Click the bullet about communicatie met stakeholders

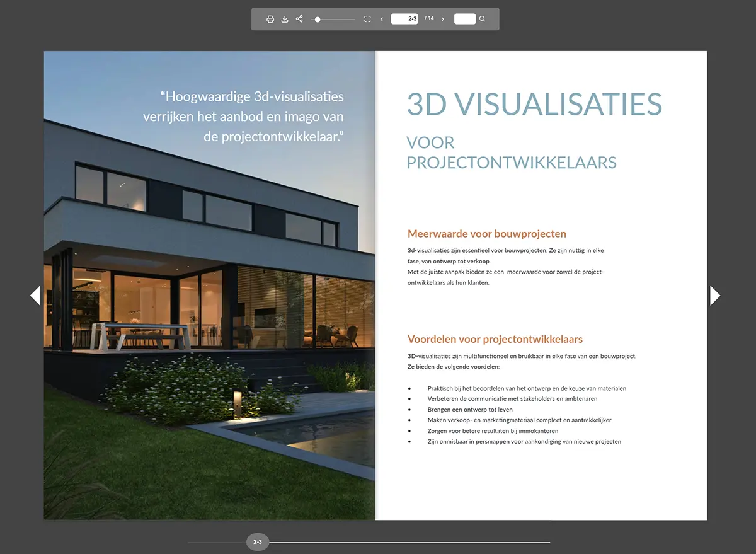point(512,399)
